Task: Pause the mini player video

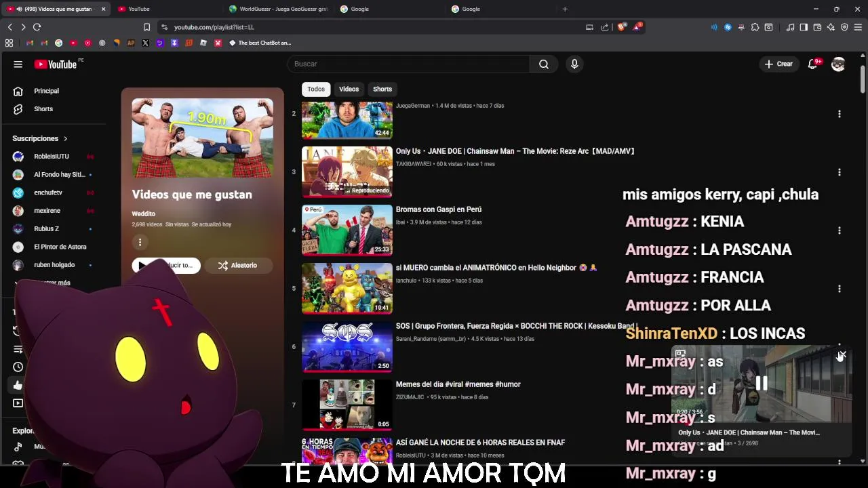Action: pos(762,384)
